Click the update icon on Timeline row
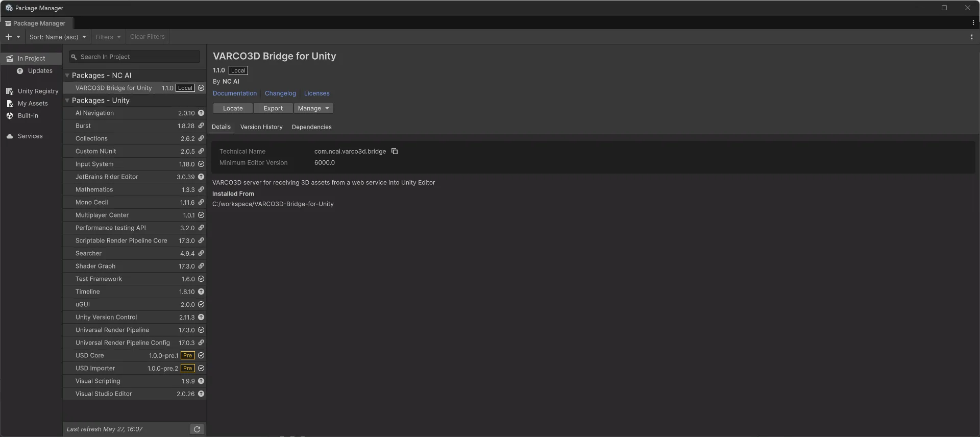The image size is (980, 437). click(201, 292)
